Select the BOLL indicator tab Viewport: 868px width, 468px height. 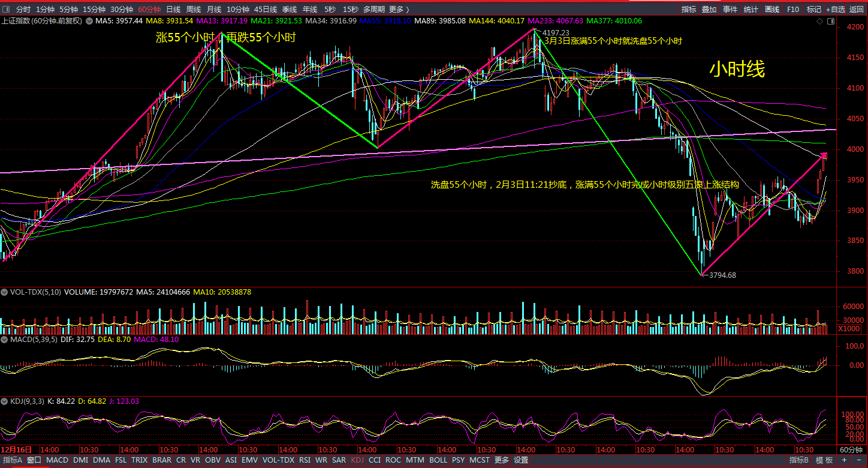(438, 460)
